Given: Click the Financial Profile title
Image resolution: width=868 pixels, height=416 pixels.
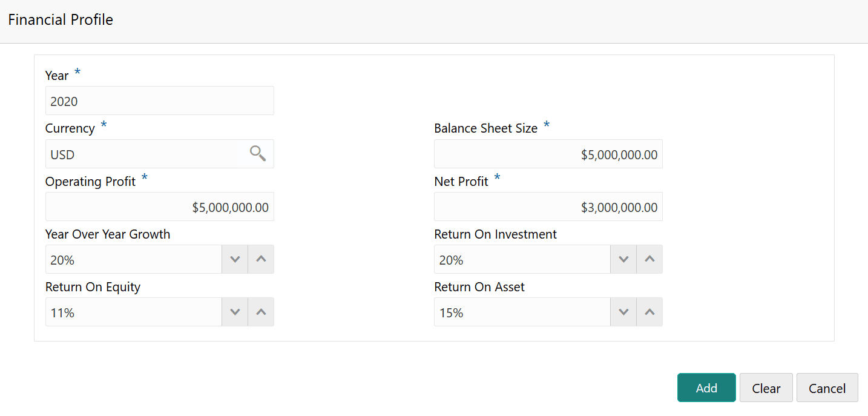Looking at the screenshot, I should 61,19.
